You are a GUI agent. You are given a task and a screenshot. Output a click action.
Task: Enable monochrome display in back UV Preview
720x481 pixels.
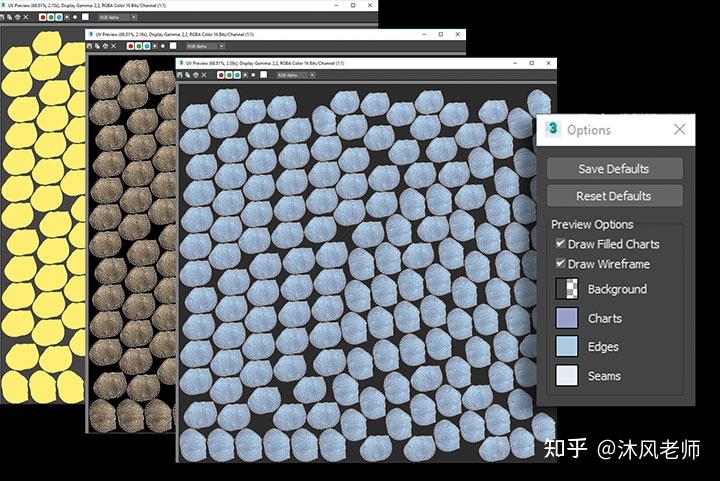(x=75, y=17)
